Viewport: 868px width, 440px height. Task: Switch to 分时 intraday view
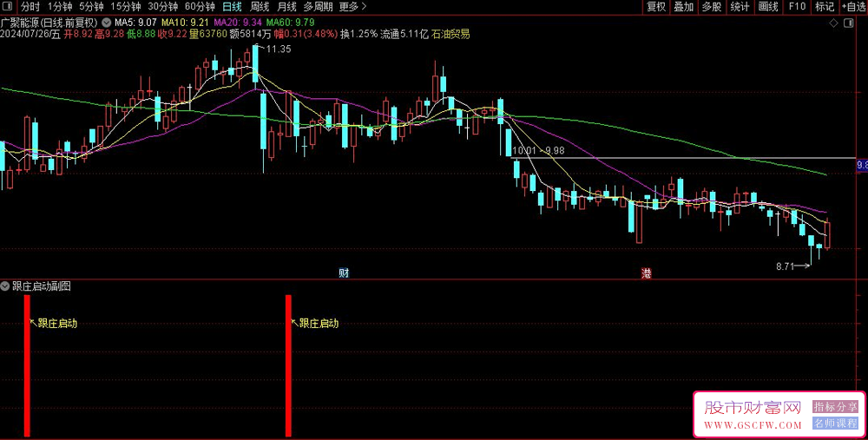(x=30, y=7)
